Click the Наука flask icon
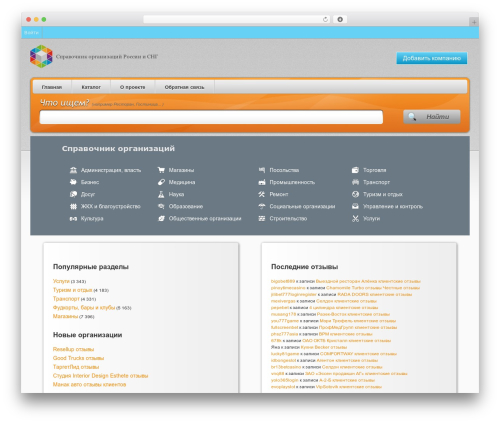 tap(161, 194)
